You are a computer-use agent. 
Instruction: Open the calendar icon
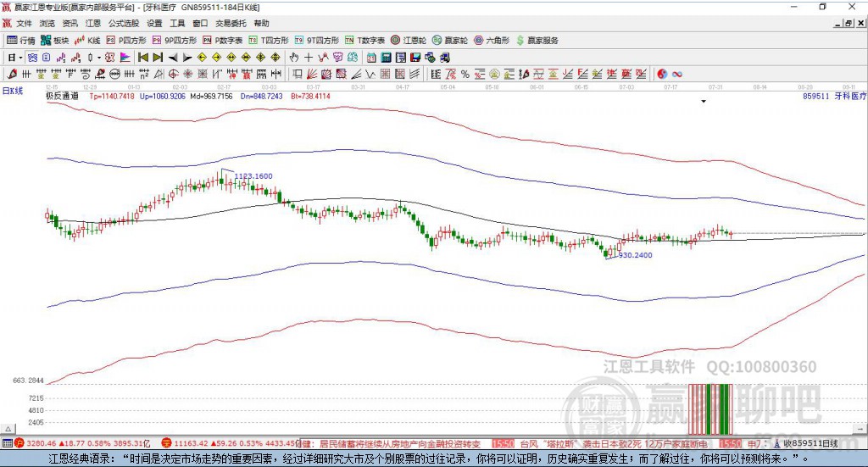pyautogui.click(x=371, y=58)
